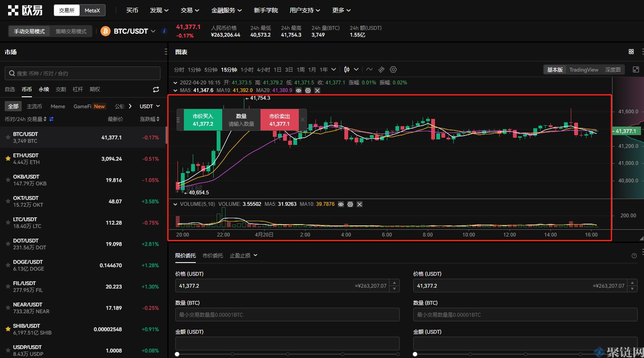The width and height of the screenshot is (644, 358).
Task: Open the chart settings gear icon
Action: tap(393, 69)
